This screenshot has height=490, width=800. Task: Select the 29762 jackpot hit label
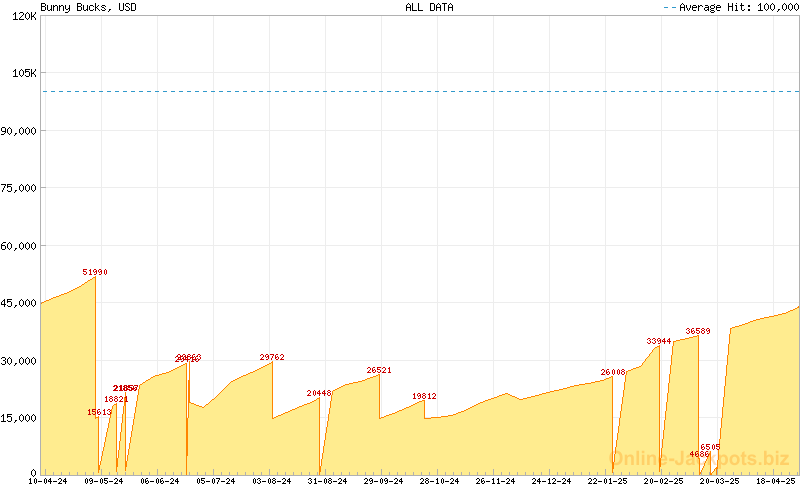[272, 357]
